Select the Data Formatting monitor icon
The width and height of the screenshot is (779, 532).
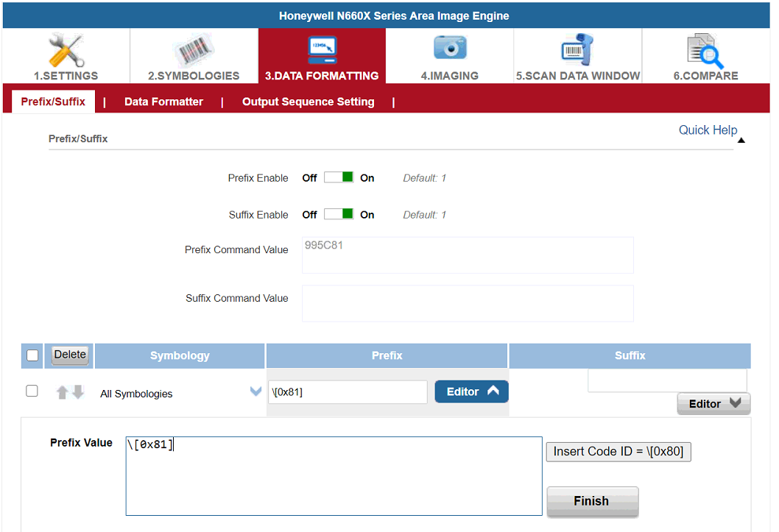pyautogui.click(x=322, y=50)
